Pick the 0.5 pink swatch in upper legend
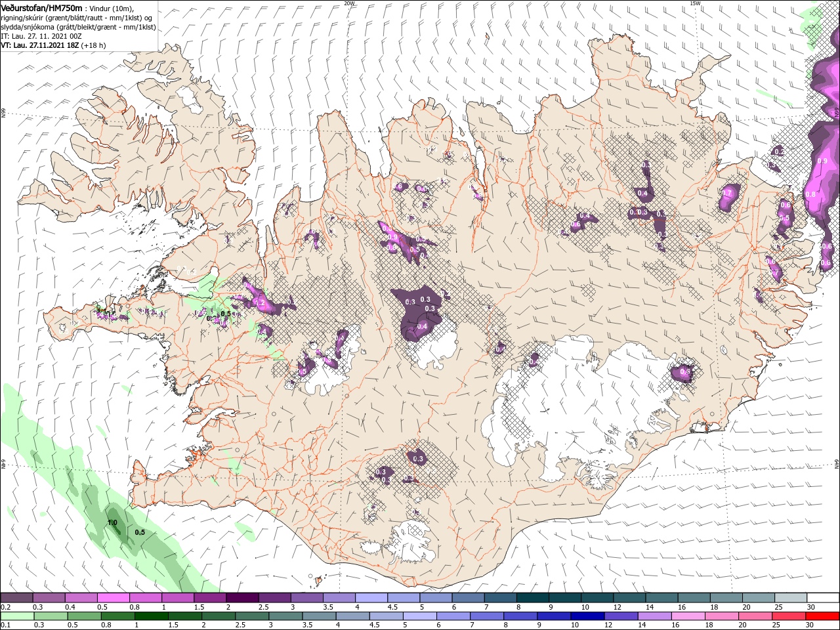 113,598
